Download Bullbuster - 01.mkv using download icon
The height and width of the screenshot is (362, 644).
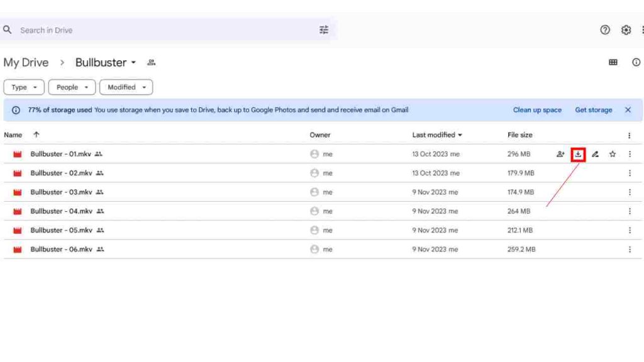coord(578,155)
